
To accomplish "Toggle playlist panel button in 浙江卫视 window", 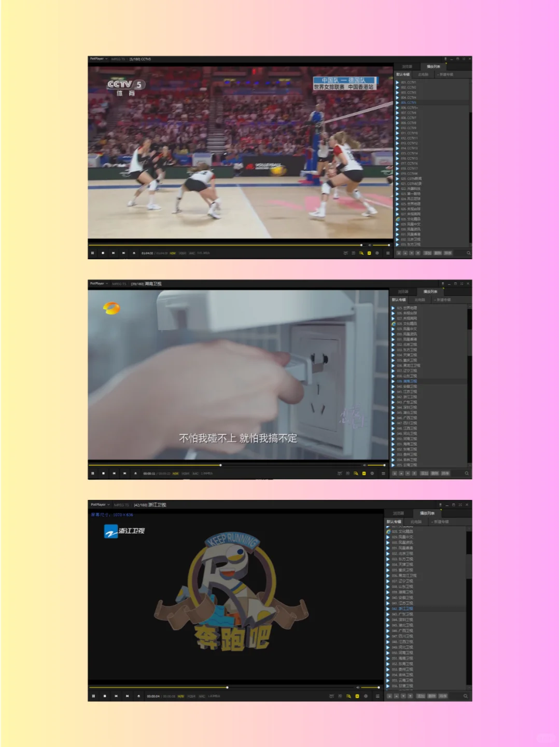I will (377, 696).
